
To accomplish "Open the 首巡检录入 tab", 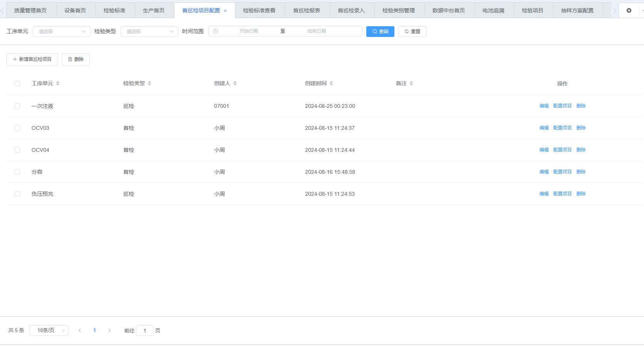I will tap(351, 10).
